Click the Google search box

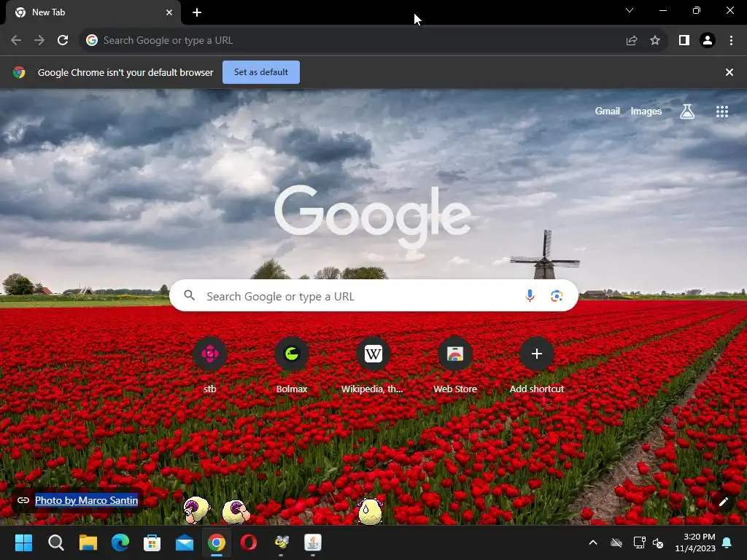click(373, 296)
